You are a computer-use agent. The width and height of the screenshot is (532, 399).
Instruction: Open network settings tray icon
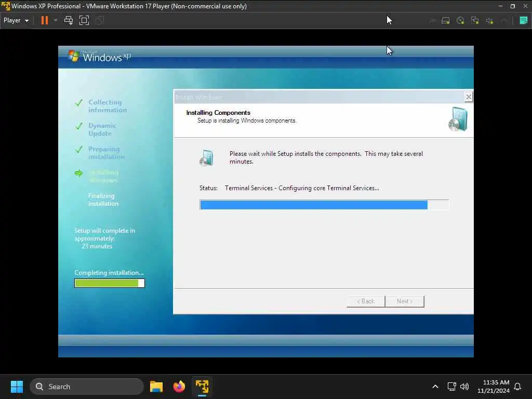tap(451, 387)
